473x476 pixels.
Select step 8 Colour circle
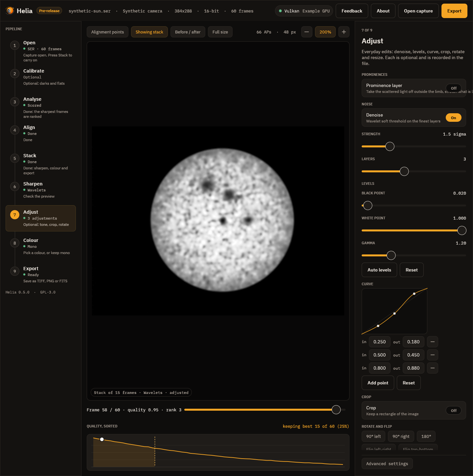(x=14, y=243)
